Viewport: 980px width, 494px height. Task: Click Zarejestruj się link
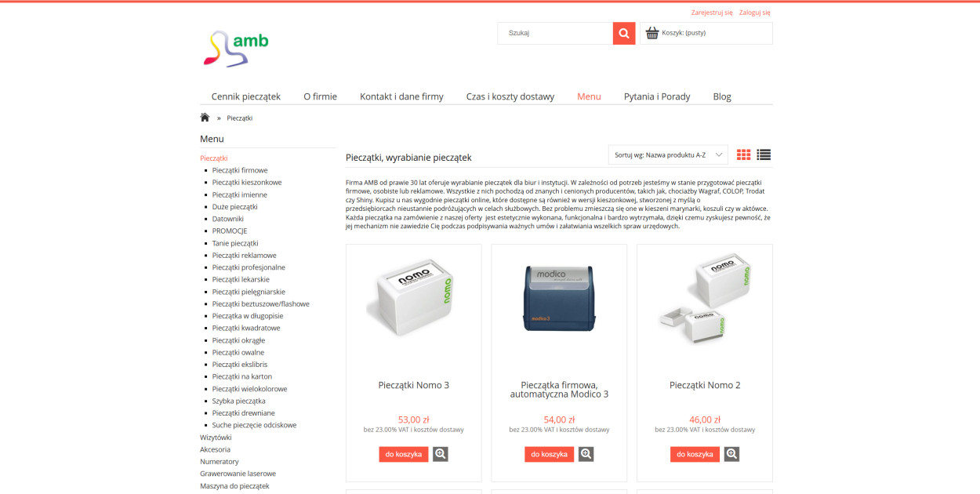[712, 13]
